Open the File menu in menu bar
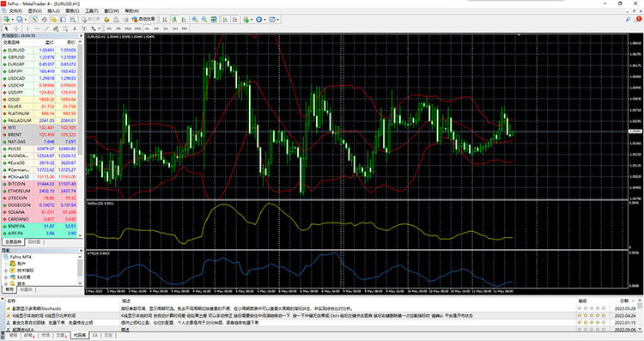This screenshot has width=644, height=341. [x=15, y=10]
